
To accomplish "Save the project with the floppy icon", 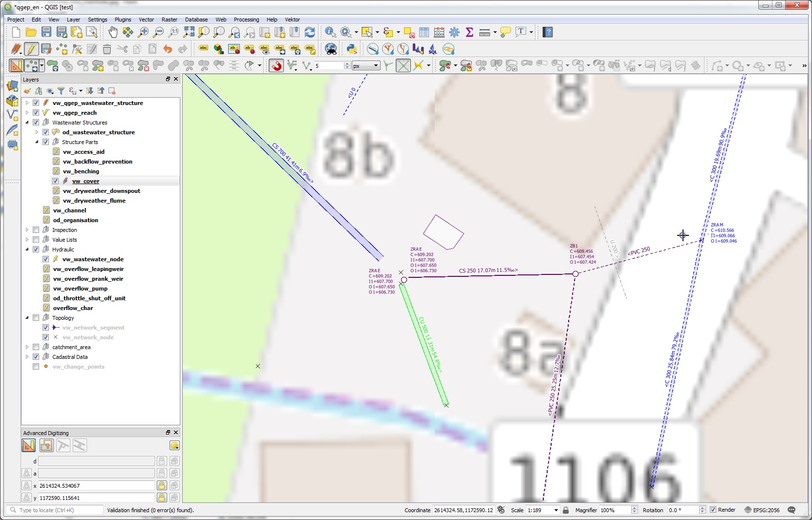I will pos(46,32).
